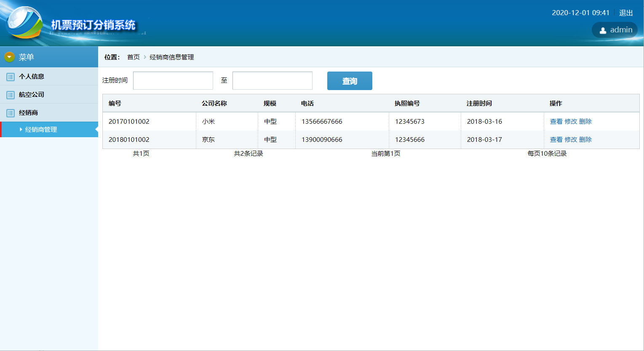Click the 航空公司 list icon
The image size is (644, 351).
[11, 95]
